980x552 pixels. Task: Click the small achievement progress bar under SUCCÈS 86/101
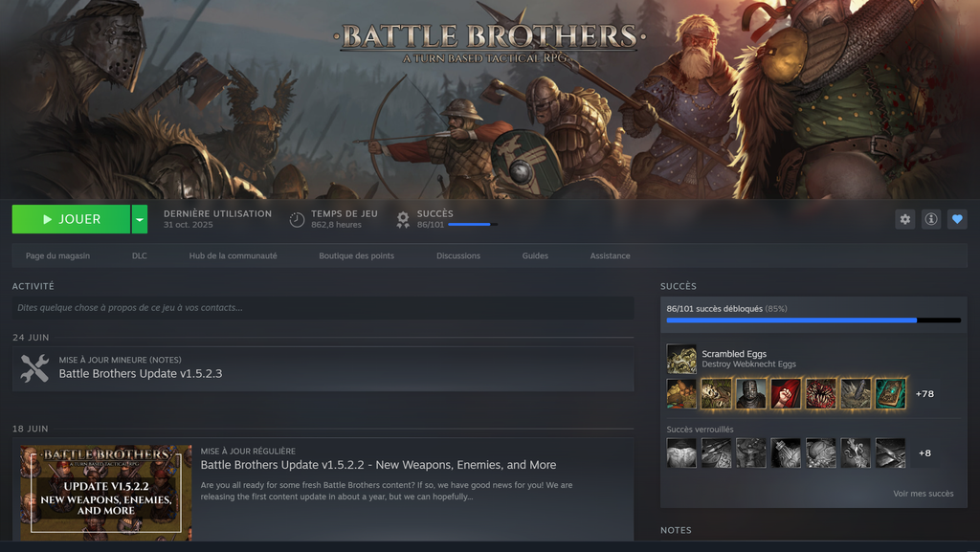point(473,224)
